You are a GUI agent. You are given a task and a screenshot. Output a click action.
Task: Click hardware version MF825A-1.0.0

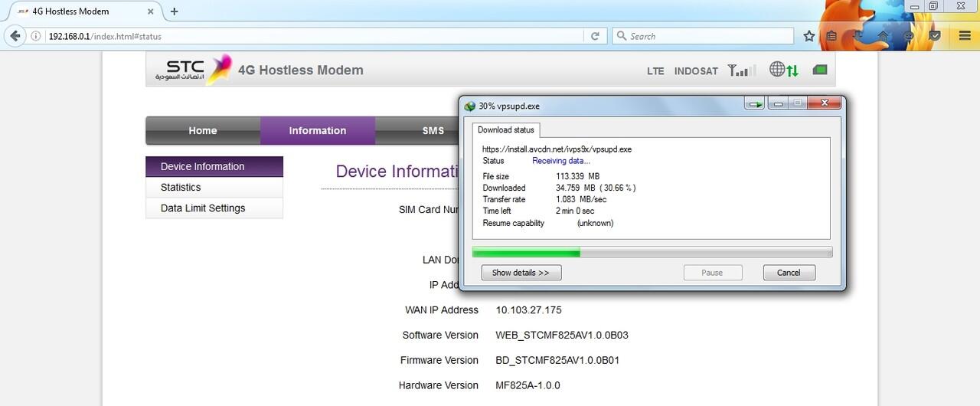click(x=528, y=385)
